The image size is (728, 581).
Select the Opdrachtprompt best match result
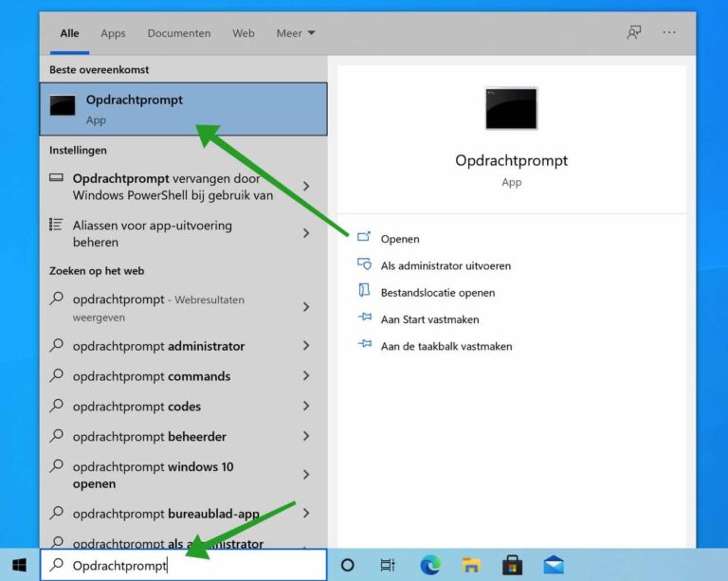pos(184,109)
